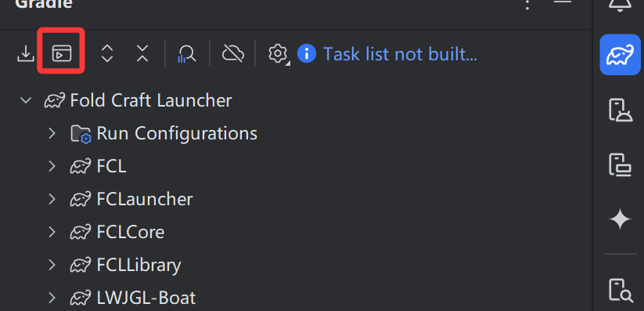Open Device Manager sidebar icon
Screen dimensions: 644x311
620,110
